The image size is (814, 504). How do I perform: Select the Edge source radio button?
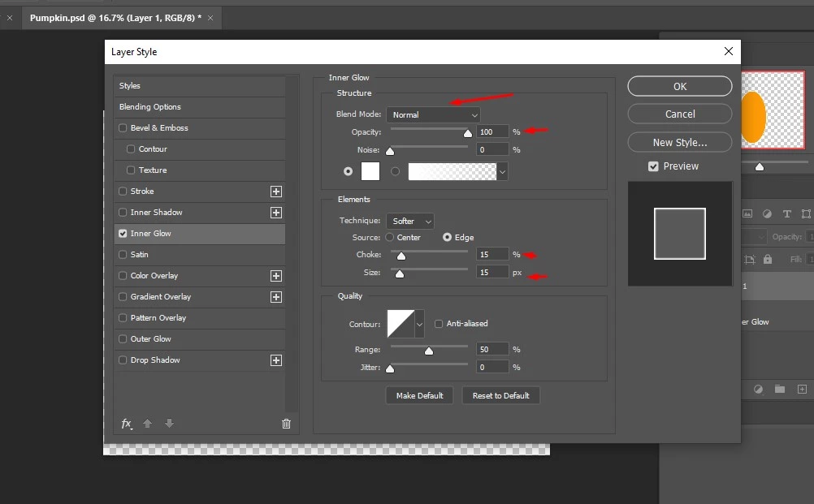(x=447, y=237)
